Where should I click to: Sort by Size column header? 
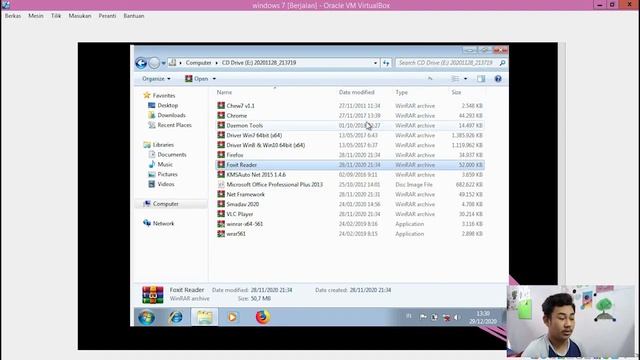tap(456, 93)
